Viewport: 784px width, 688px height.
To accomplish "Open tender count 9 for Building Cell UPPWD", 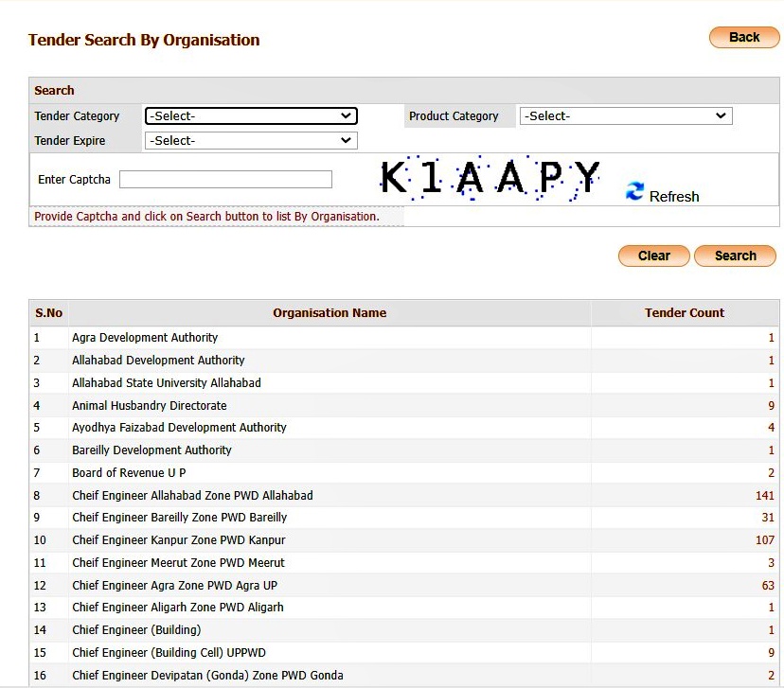I will 771,653.
